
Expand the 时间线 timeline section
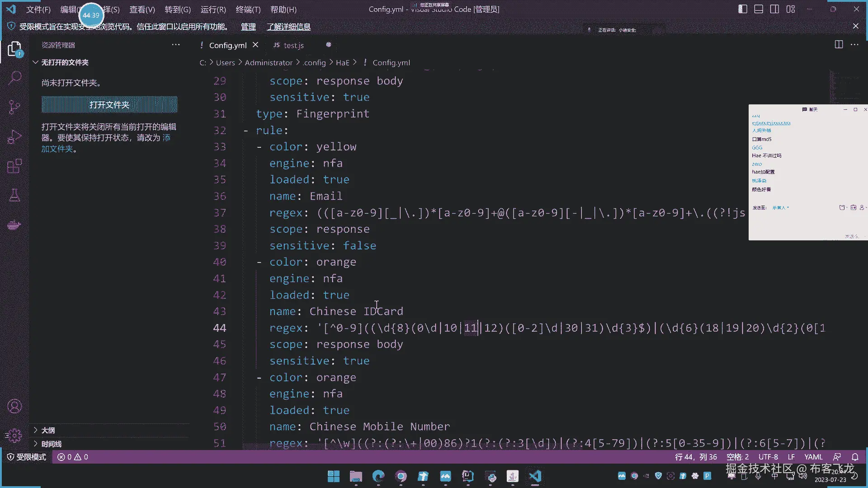click(x=51, y=444)
